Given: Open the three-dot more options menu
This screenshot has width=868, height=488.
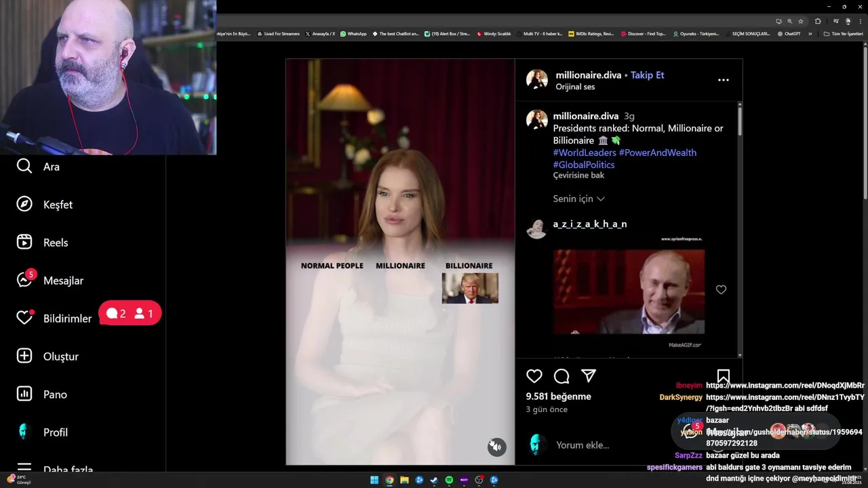Looking at the screenshot, I should pos(724,80).
